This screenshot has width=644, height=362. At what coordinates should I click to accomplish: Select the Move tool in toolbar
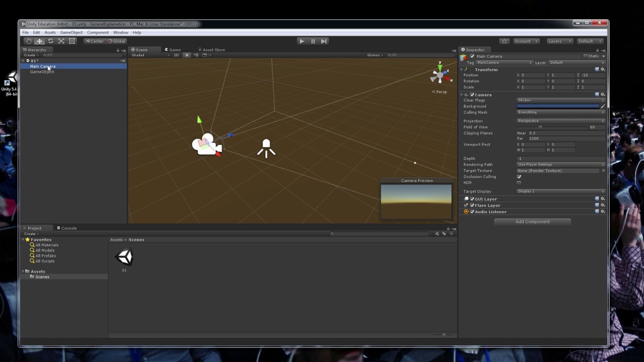(x=39, y=41)
